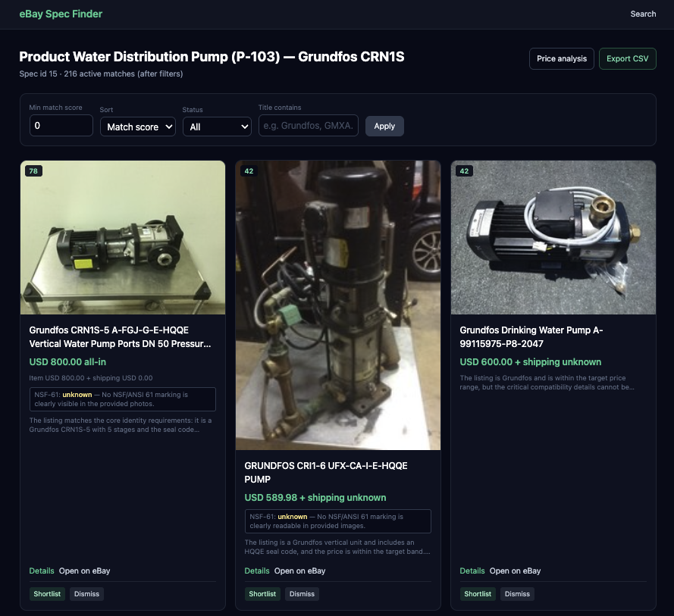This screenshot has height=616, width=674.
Task: Open the Price analysis view
Action: click(562, 58)
